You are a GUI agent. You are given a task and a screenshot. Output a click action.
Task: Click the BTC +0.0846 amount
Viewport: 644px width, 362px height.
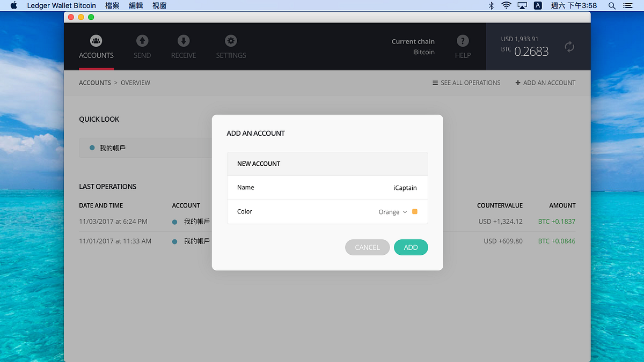click(x=557, y=241)
